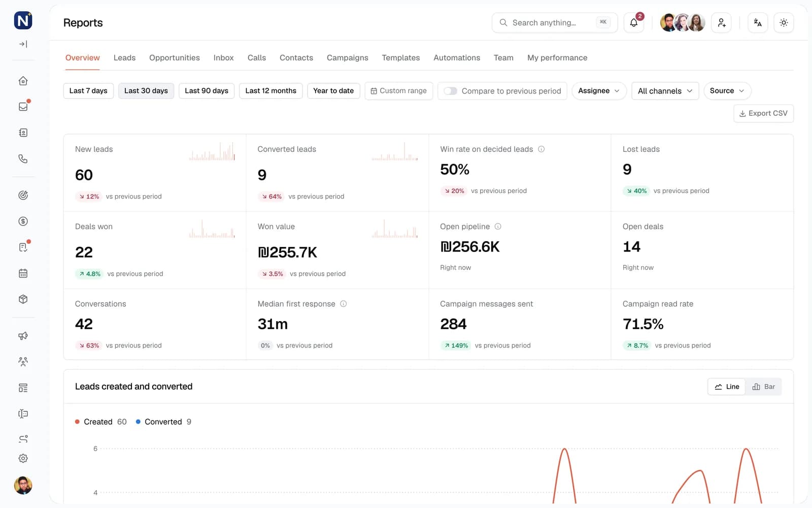Open Home from the sidebar house icon
This screenshot has width=812, height=508.
pyautogui.click(x=23, y=81)
